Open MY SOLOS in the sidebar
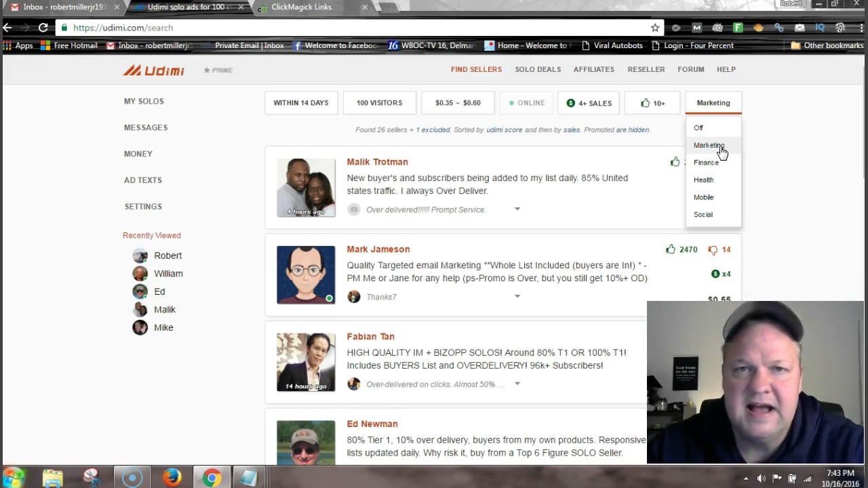Viewport: 868px width, 488px height. [x=144, y=101]
